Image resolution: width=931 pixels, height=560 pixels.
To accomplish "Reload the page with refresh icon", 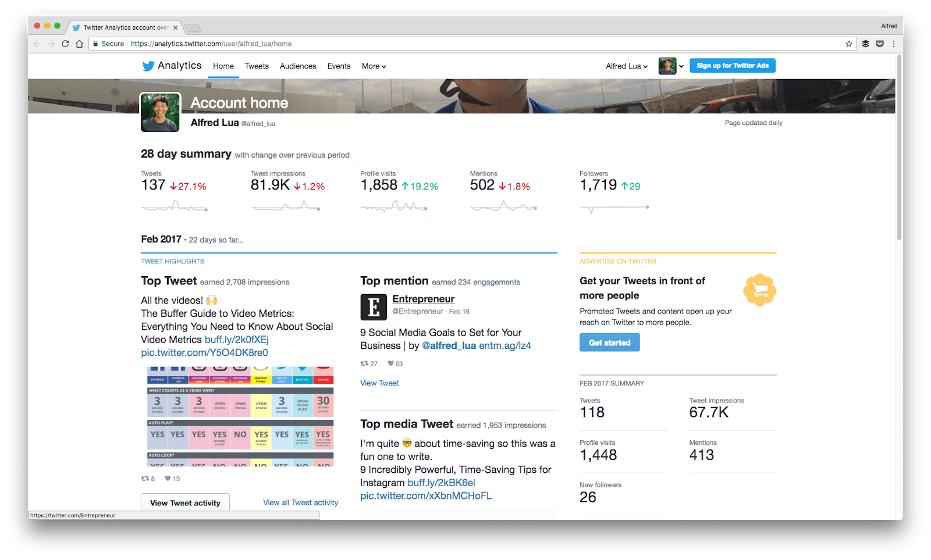I will coord(65,44).
